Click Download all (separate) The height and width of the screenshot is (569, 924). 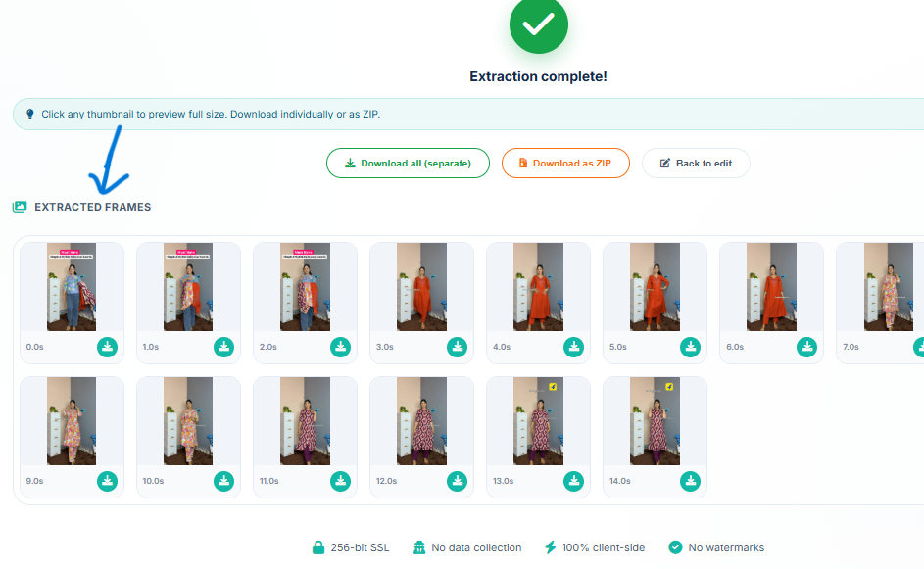[x=408, y=163]
